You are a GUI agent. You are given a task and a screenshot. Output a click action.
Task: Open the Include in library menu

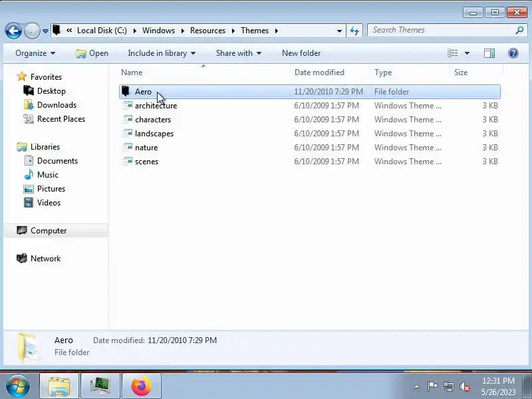[x=162, y=53]
